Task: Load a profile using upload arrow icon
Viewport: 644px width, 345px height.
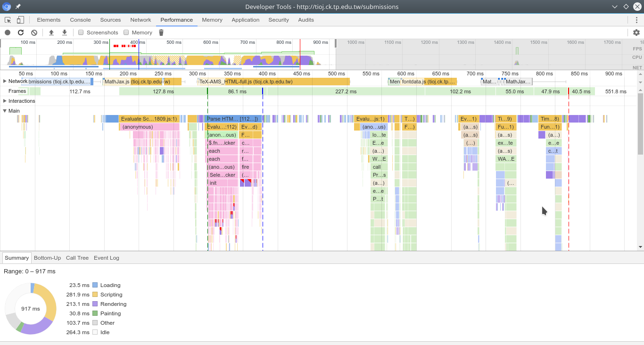Action: pos(51,33)
